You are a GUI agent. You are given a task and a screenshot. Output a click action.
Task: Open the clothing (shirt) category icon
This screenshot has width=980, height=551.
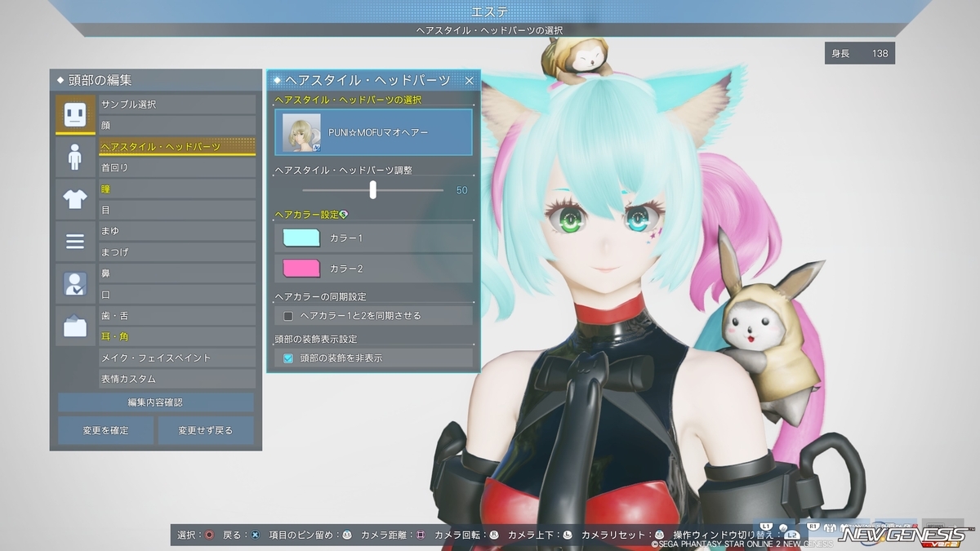point(75,199)
